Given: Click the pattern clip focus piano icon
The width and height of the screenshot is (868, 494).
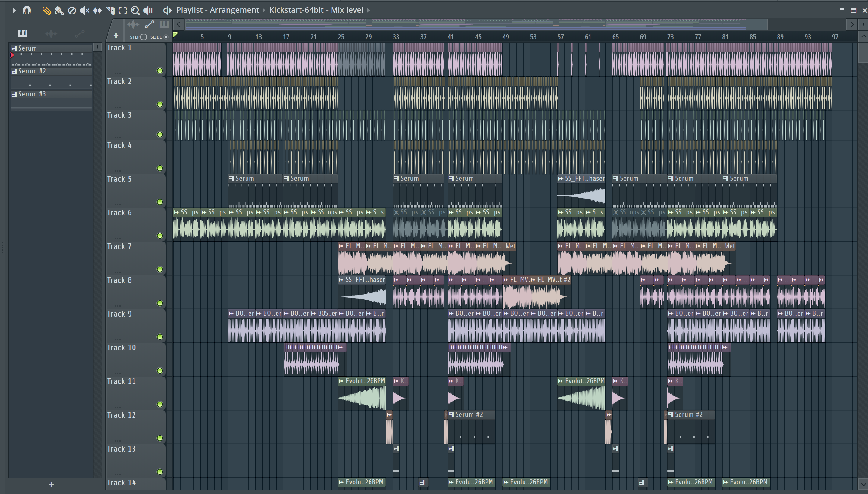Looking at the screenshot, I should point(164,24).
